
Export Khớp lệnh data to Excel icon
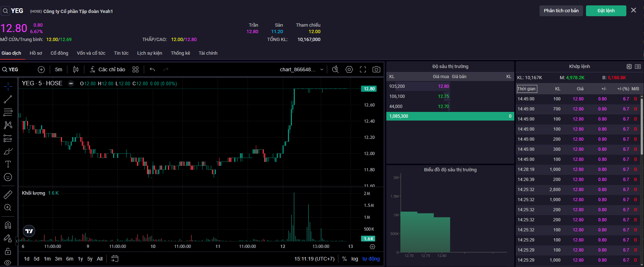point(629,67)
